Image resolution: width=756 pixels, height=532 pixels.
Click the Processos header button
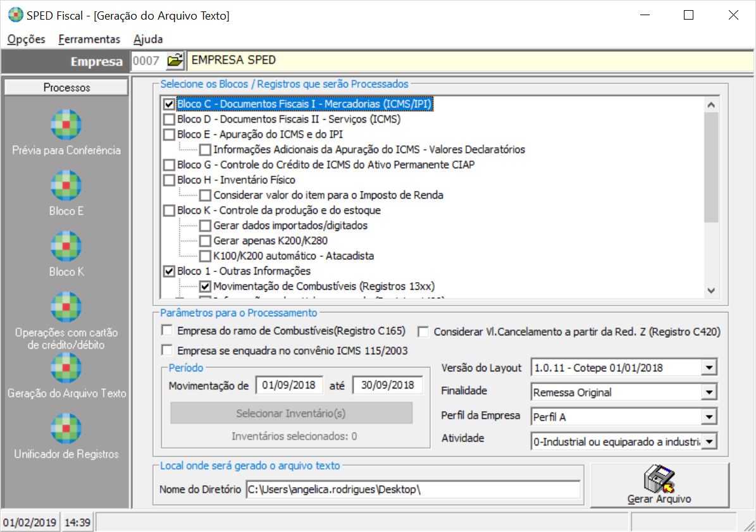(66, 88)
